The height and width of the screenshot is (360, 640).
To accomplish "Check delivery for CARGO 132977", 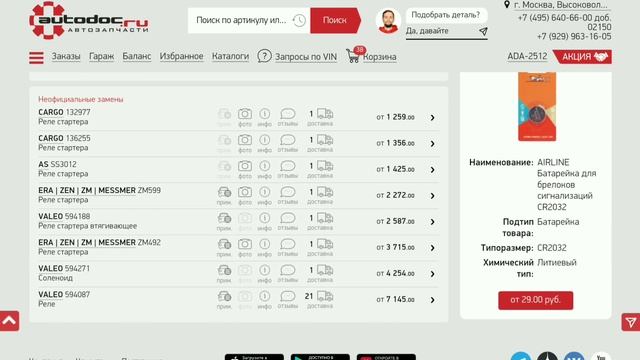I will pos(320,117).
